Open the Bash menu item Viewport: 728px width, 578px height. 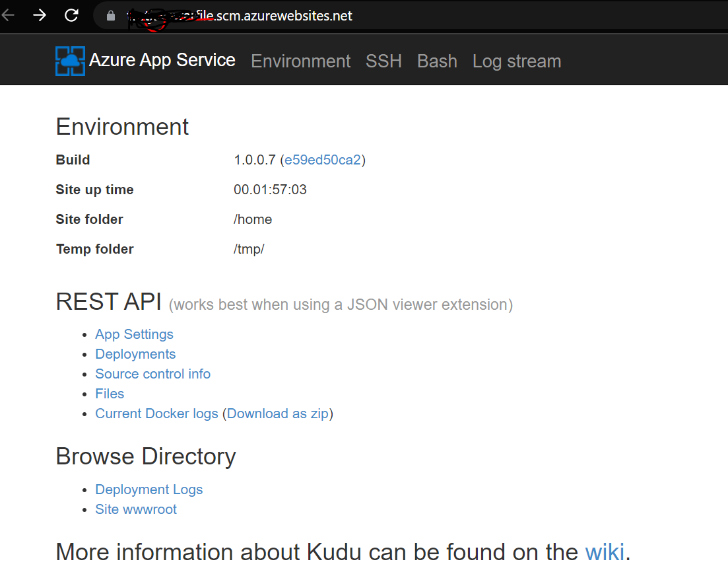coord(437,61)
